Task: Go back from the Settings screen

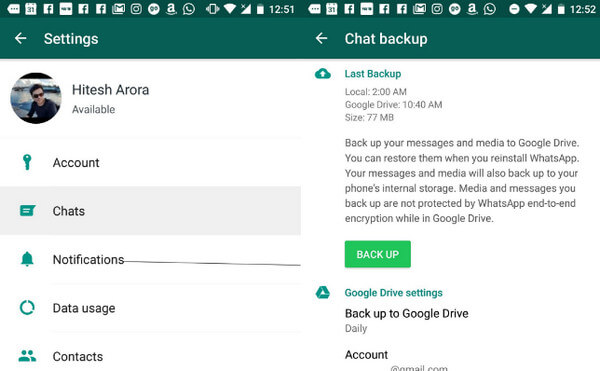Action: click(x=20, y=39)
